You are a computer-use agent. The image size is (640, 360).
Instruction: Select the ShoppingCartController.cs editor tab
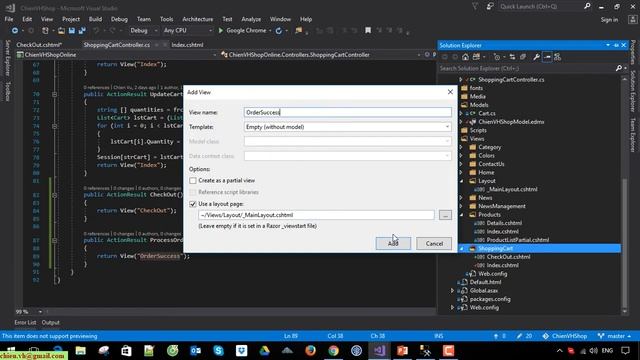click(116, 45)
